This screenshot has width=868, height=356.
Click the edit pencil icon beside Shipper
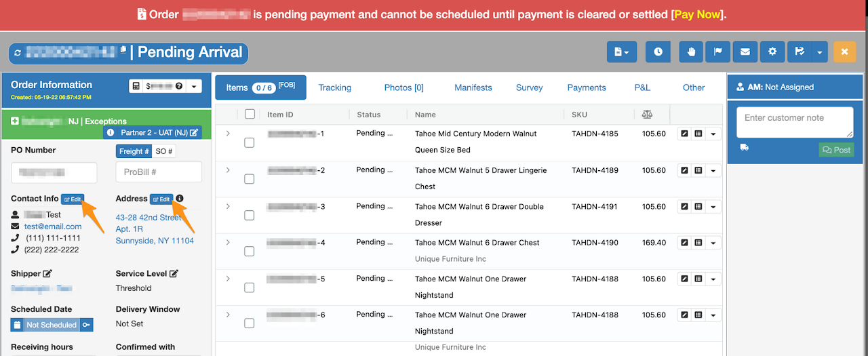coord(47,274)
